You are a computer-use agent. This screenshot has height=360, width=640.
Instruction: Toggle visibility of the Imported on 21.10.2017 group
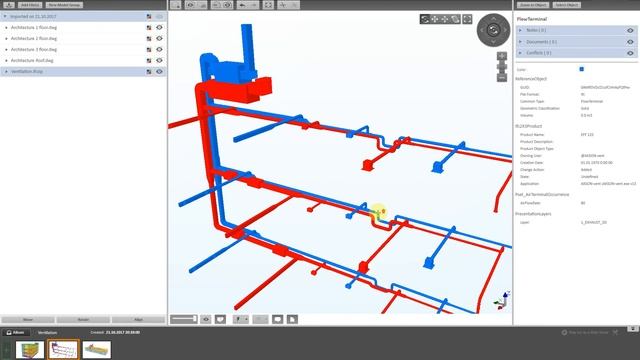click(x=159, y=16)
